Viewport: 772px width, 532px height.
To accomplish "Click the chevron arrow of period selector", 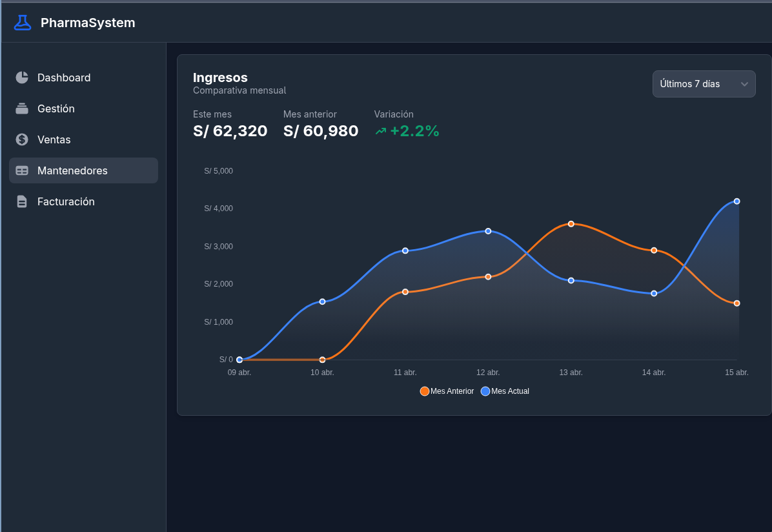I will coord(744,84).
